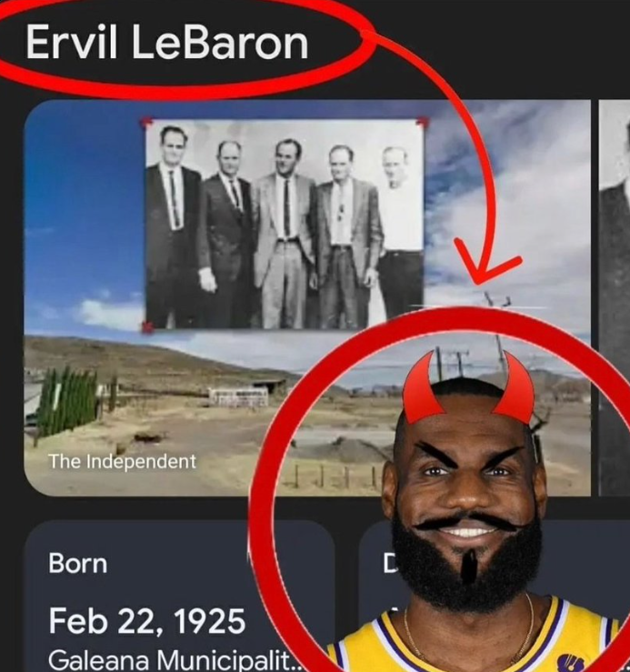The height and width of the screenshot is (672, 630).
Task: Click the rightmost man in the white shirt
Action: (401, 234)
